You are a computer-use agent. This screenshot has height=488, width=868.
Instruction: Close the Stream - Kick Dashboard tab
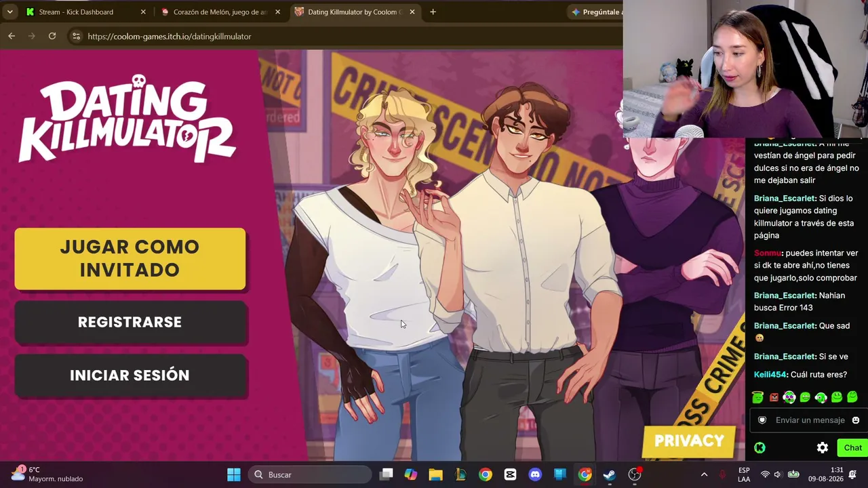pyautogui.click(x=143, y=12)
